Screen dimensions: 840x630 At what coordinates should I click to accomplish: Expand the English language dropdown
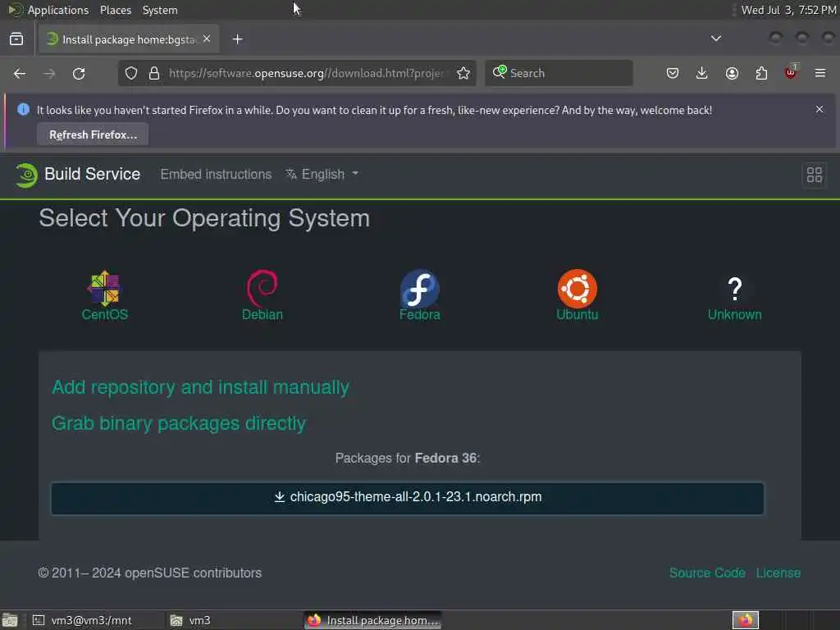(322, 174)
